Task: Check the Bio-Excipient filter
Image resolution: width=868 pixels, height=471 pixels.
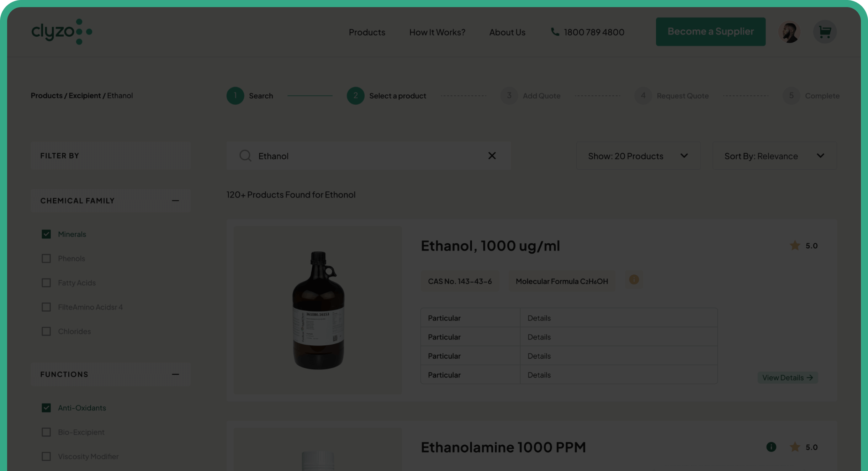Action: 46,432
